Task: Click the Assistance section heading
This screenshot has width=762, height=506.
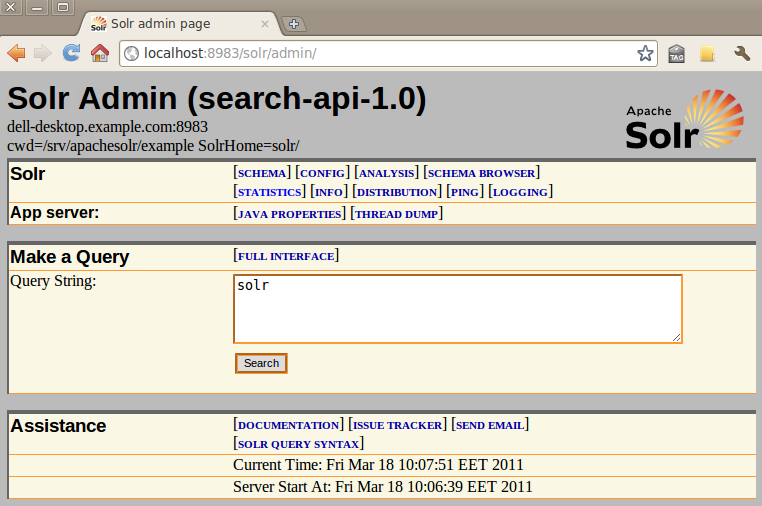Action: click(x=58, y=426)
